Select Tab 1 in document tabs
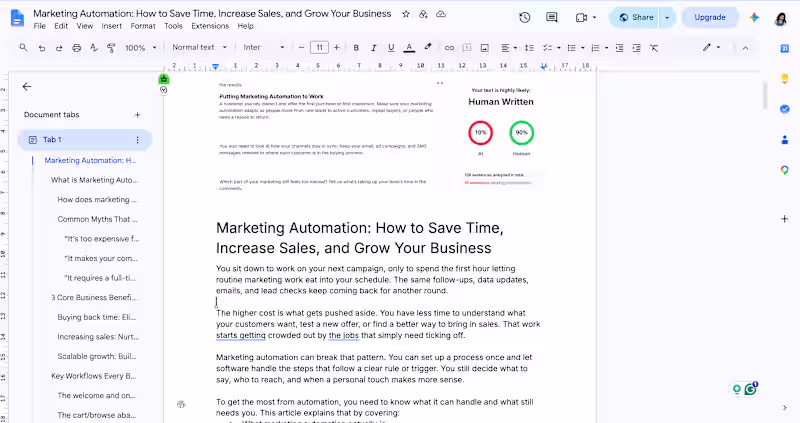Image resolution: width=800 pixels, height=423 pixels. coord(85,139)
